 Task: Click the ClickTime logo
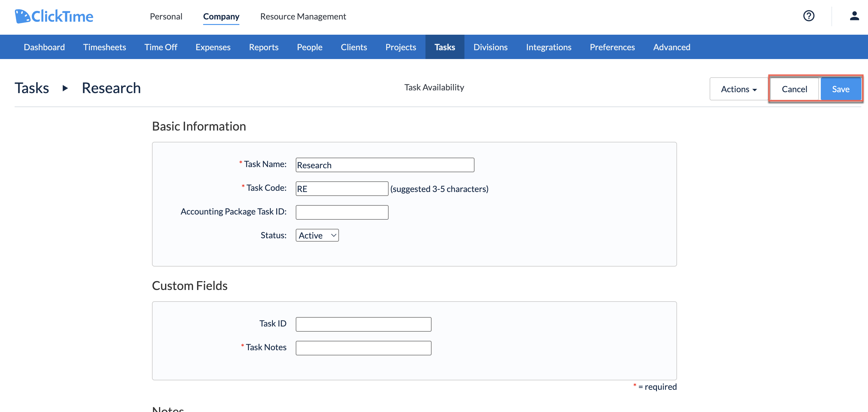[x=54, y=16]
